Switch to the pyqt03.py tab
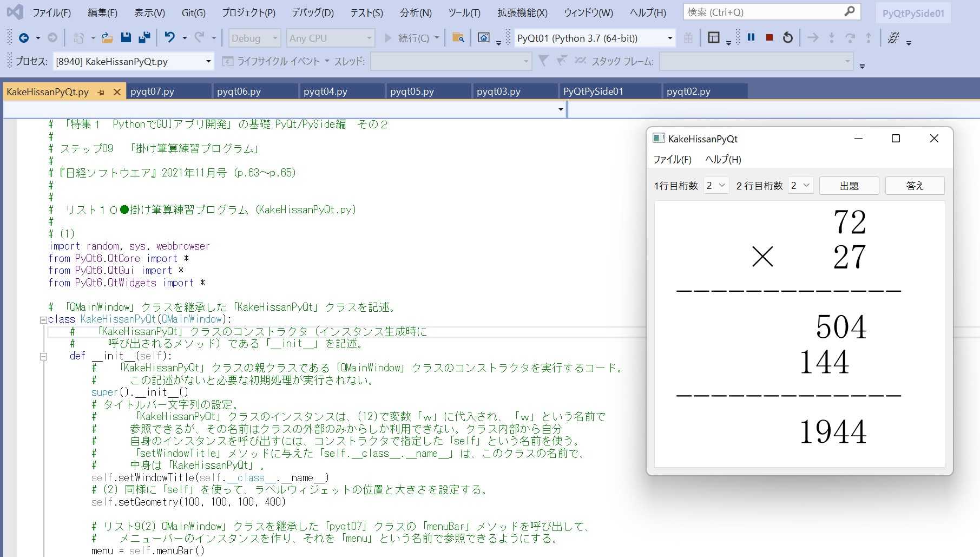This screenshot has width=980, height=557. (x=498, y=91)
